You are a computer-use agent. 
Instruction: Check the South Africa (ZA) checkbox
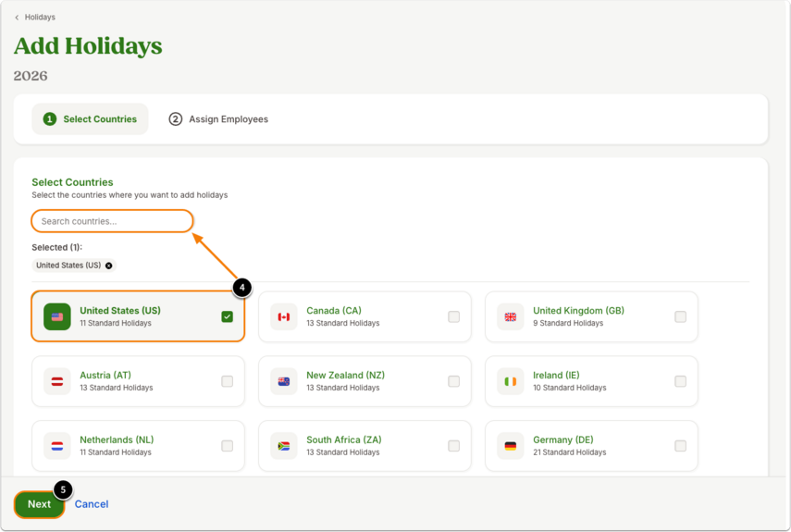[454, 446]
